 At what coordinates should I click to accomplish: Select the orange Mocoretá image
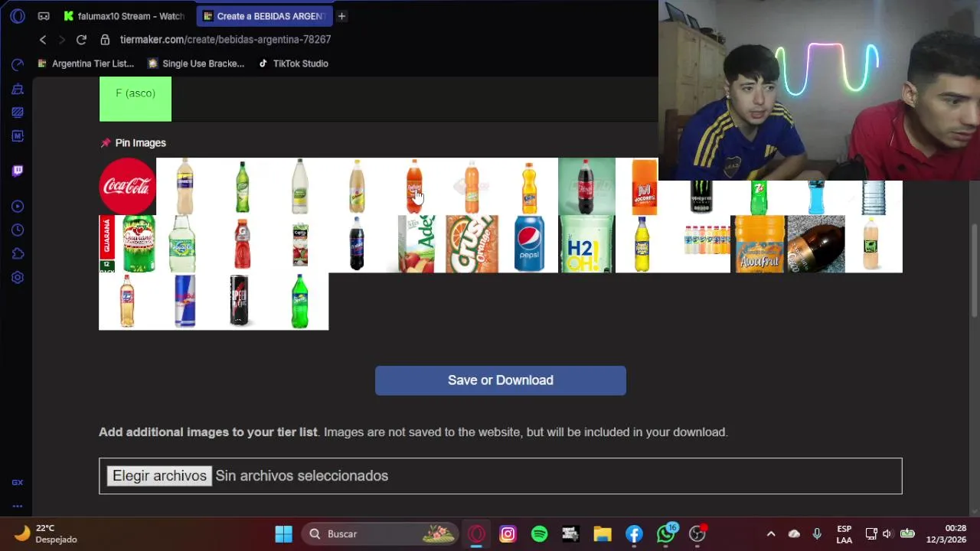[x=644, y=186]
